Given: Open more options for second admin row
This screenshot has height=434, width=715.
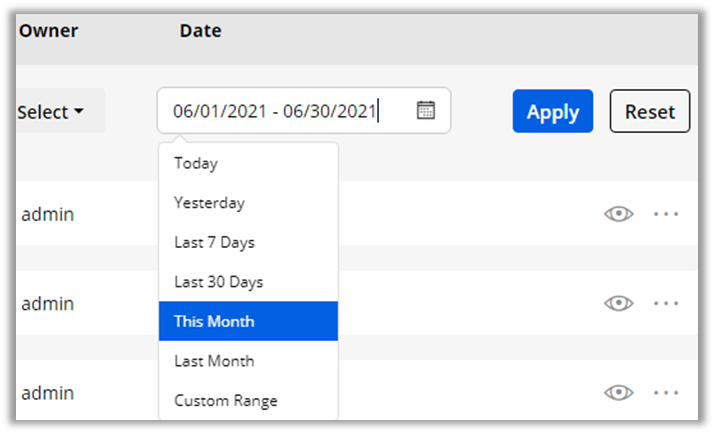Looking at the screenshot, I should point(666,303).
